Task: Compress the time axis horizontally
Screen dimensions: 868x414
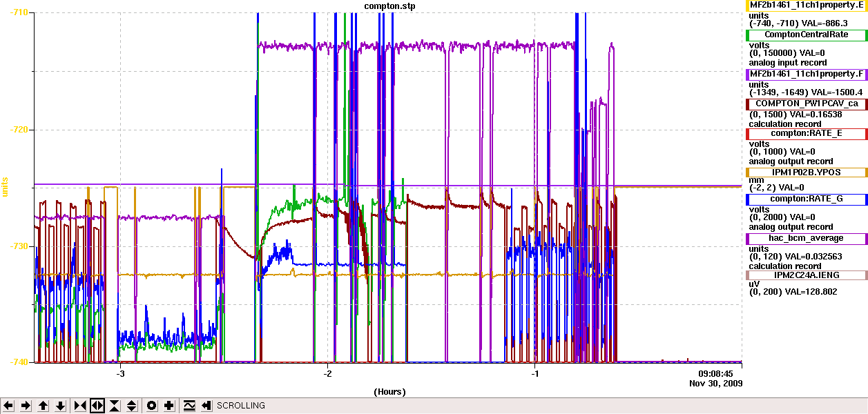Action: pyautogui.click(x=80, y=406)
